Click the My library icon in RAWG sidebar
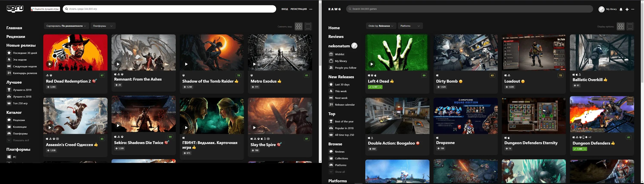This screenshot has width=644, height=184. coord(331,61)
